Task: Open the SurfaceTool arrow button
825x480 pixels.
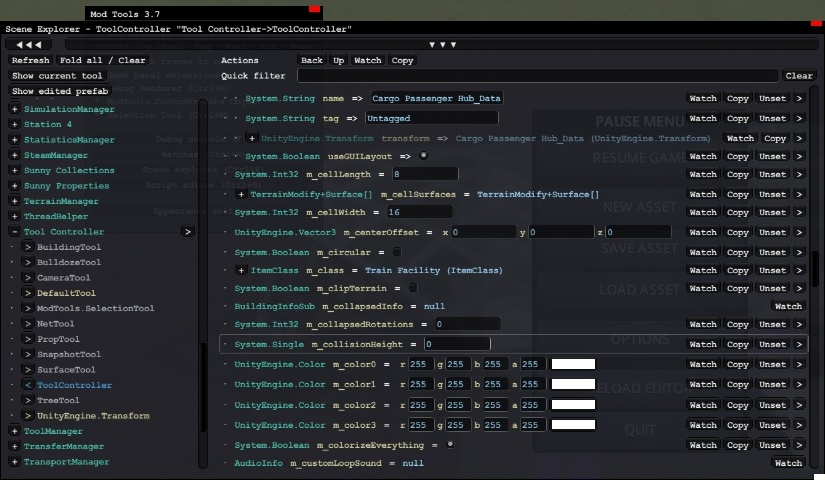Action: tap(28, 369)
